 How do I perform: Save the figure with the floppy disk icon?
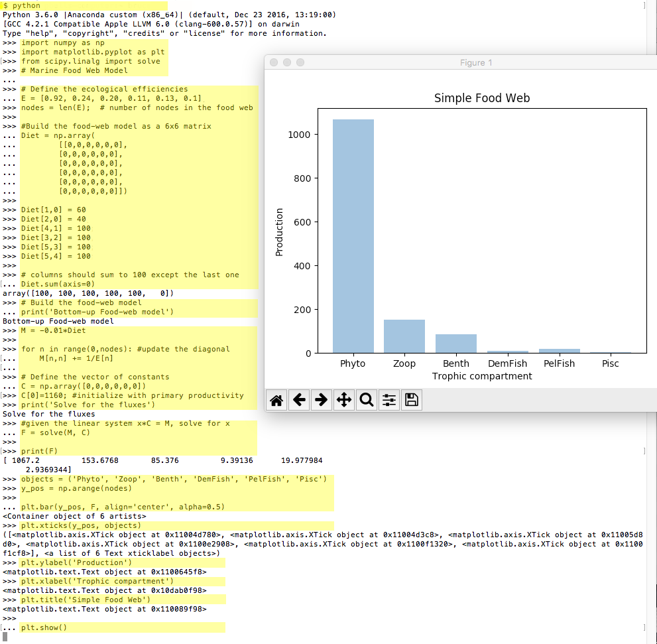[411, 400]
